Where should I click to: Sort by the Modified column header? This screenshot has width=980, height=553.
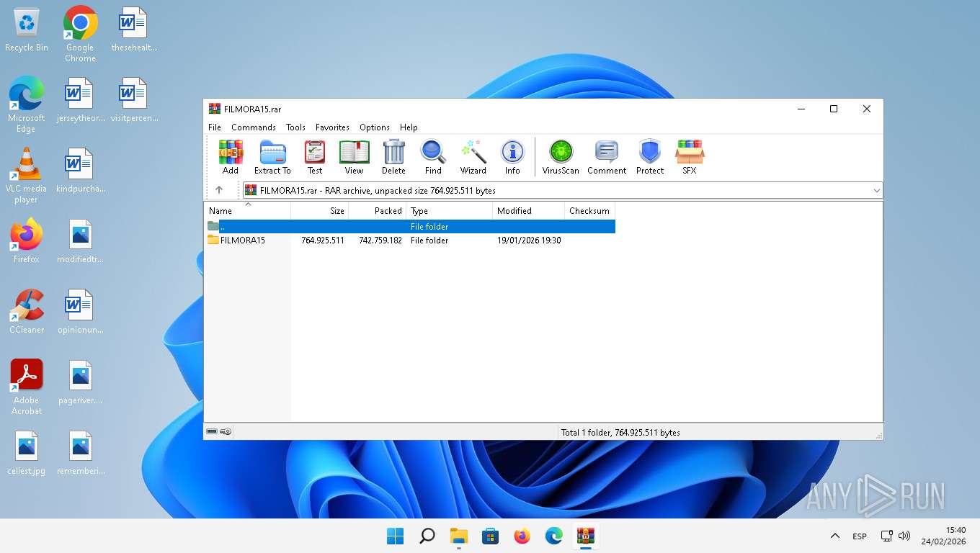tap(529, 211)
